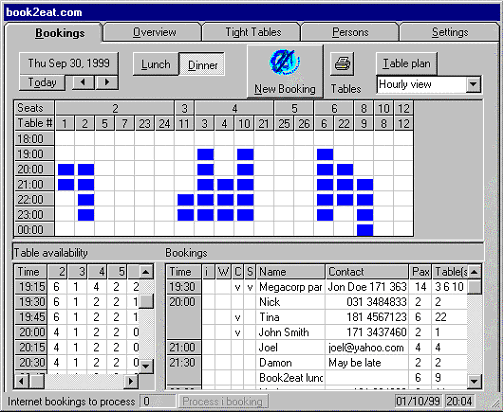Click the Today button

pyautogui.click(x=42, y=82)
